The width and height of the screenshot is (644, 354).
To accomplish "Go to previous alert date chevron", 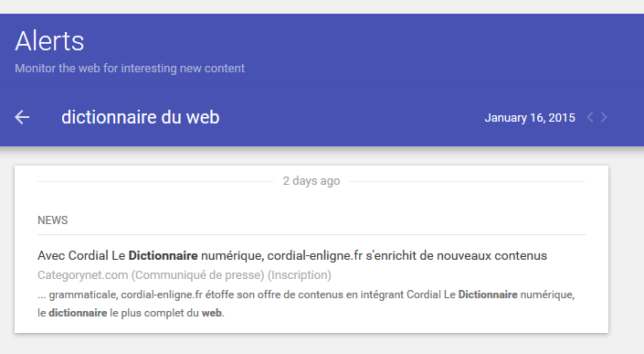I will tap(590, 117).
